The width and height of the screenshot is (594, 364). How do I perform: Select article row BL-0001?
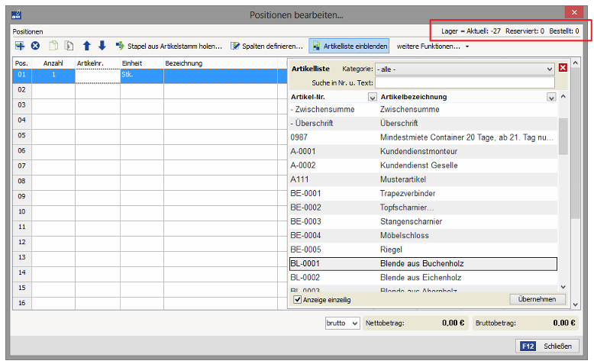[x=423, y=263]
